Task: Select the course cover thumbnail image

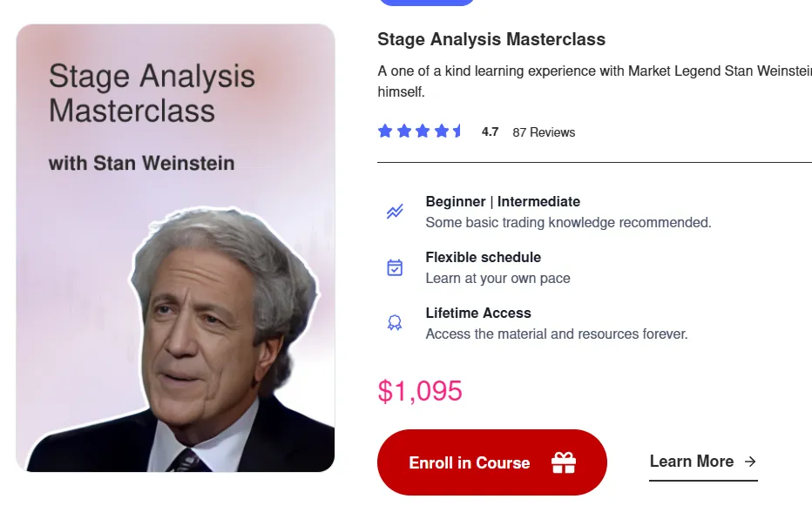Action: tap(175, 248)
